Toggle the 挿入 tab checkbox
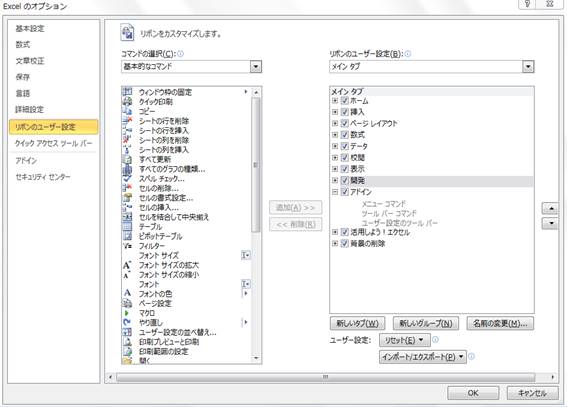This screenshot has width=567, height=407. [x=345, y=112]
